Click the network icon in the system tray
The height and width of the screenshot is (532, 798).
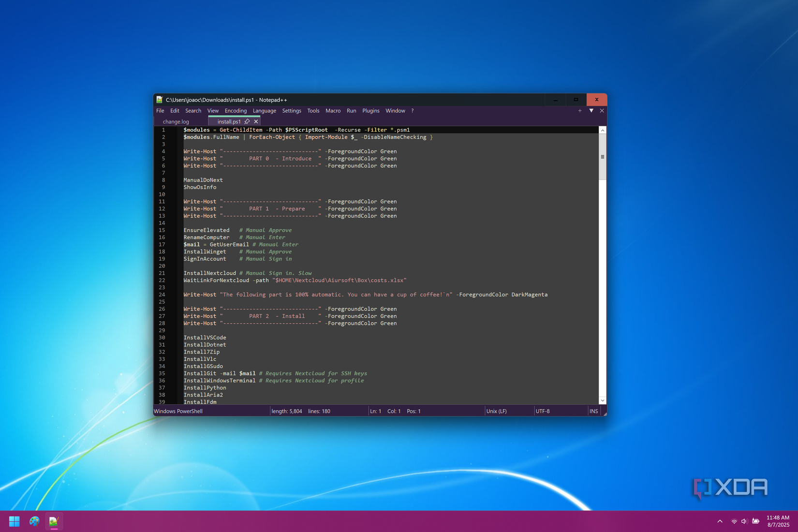(734, 521)
